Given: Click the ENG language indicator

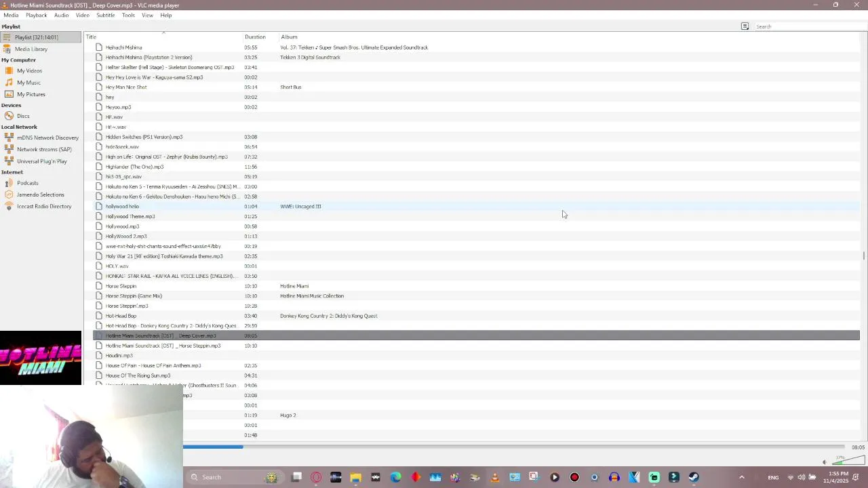Looking at the screenshot, I should pos(772,477).
